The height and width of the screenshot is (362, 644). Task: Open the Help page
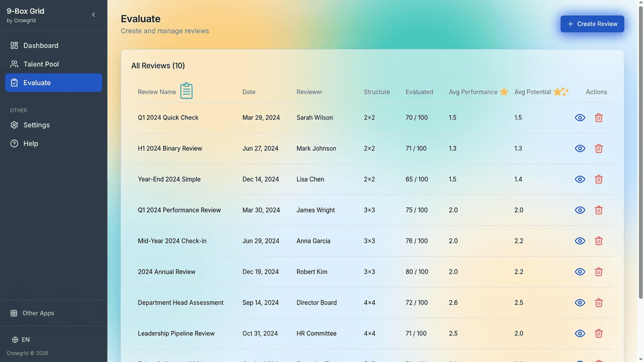(x=30, y=144)
